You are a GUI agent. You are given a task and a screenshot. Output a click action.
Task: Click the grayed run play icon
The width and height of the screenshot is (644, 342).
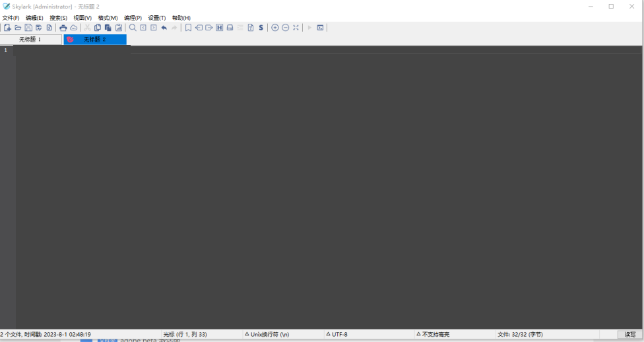tap(309, 28)
